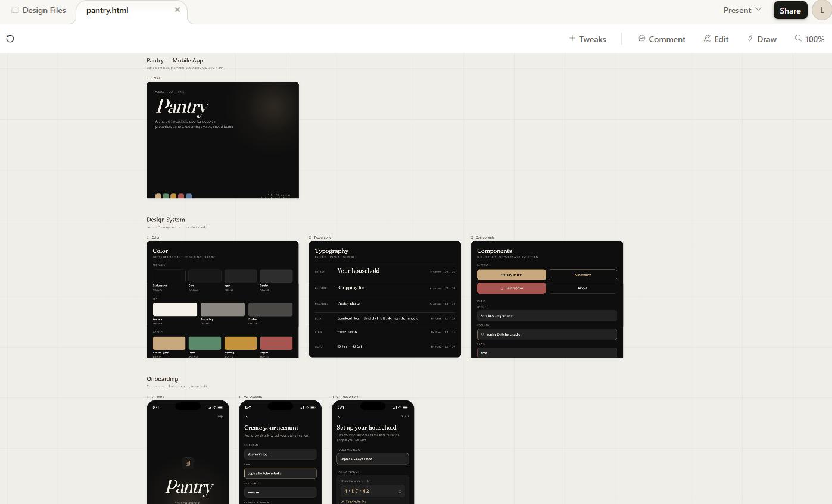
Task: Click the 'Ghost' button in Components
Action: click(582, 288)
